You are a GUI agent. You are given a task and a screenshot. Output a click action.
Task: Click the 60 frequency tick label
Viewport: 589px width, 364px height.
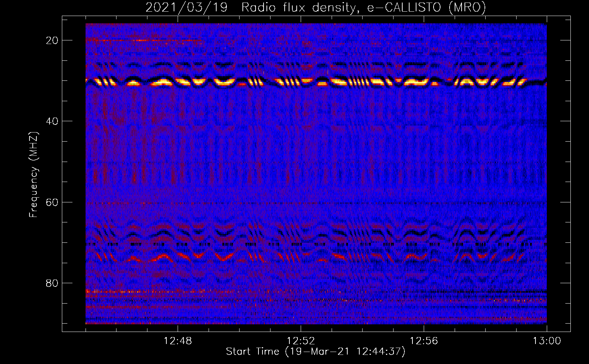click(52, 202)
